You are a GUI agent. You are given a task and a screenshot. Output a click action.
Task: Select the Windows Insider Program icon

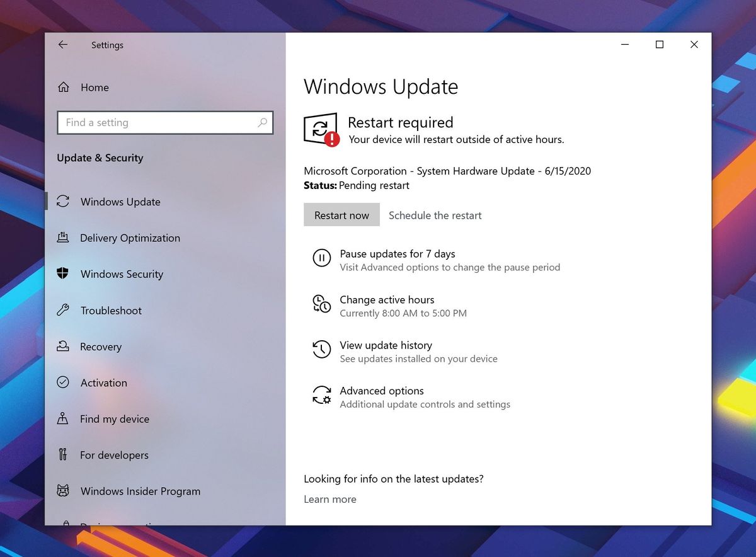pyautogui.click(x=63, y=491)
